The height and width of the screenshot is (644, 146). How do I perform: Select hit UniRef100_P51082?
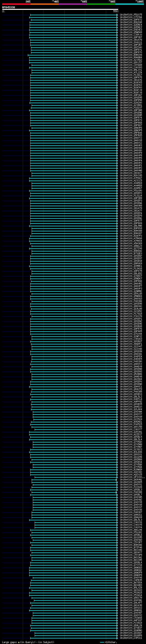[x=131, y=533]
